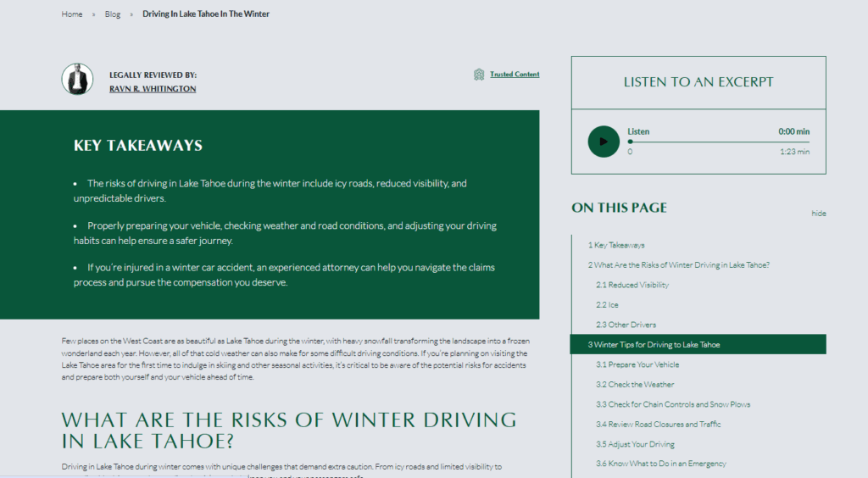The image size is (868, 478).
Task: Select 2.1 Reduced Visibility in contents
Action: tap(632, 285)
